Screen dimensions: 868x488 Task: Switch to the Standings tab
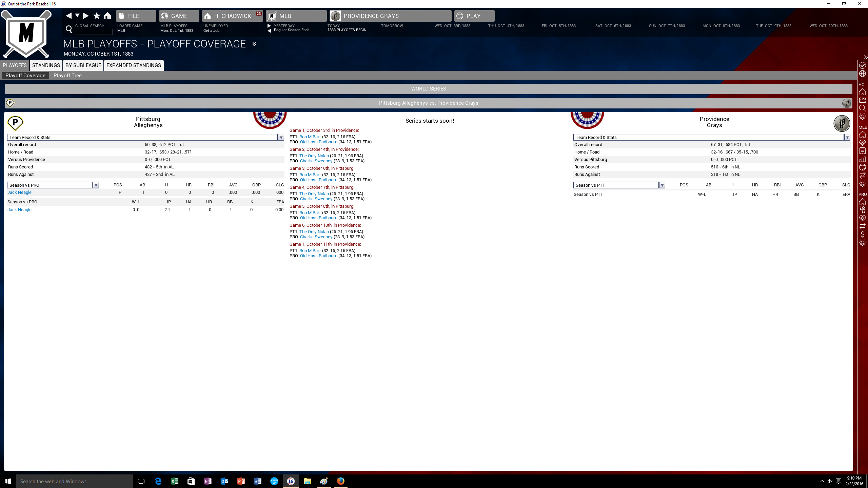46,65
